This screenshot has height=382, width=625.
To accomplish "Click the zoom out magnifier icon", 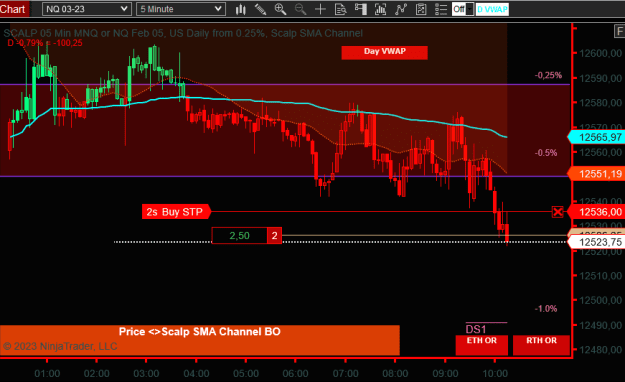I will pyautogui.click(x=300, y=9).
